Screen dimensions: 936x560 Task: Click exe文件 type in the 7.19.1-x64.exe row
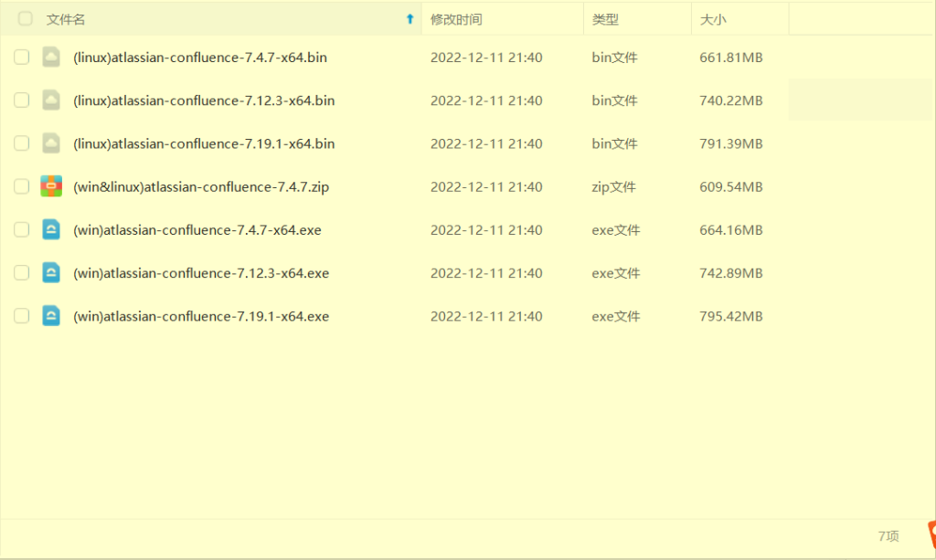pyautogui.click(x=616, y=317)
